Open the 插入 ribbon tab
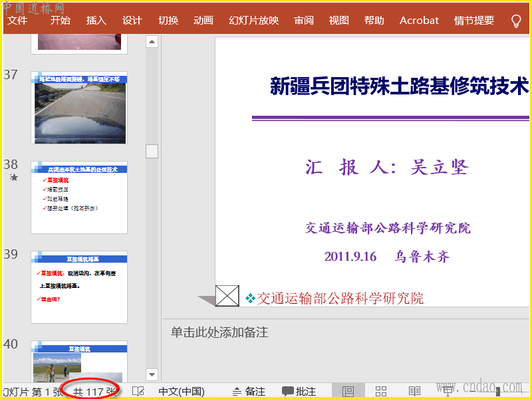The width and height of the screenshot is (532, 399). click(x=96, y=21)
